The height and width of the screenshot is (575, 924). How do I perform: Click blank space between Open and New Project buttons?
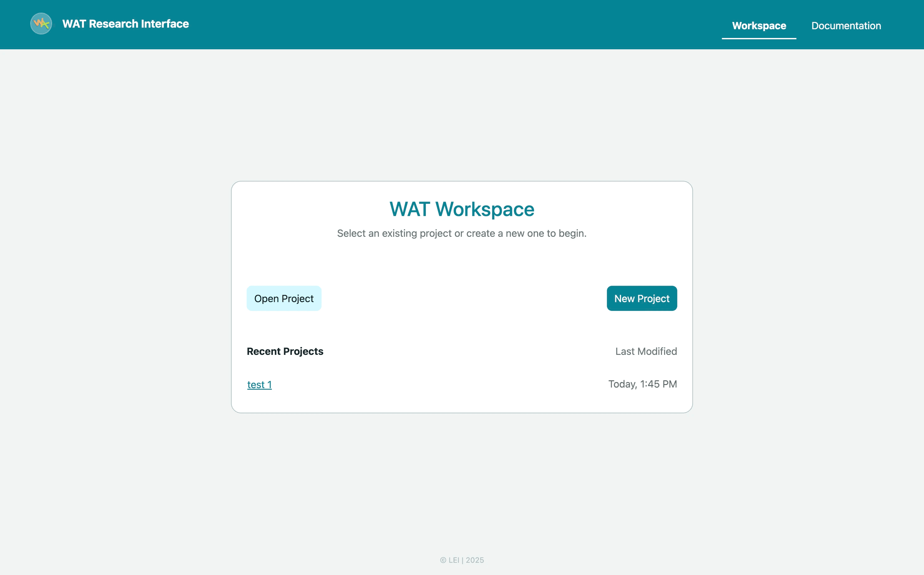tap(462, 299)
